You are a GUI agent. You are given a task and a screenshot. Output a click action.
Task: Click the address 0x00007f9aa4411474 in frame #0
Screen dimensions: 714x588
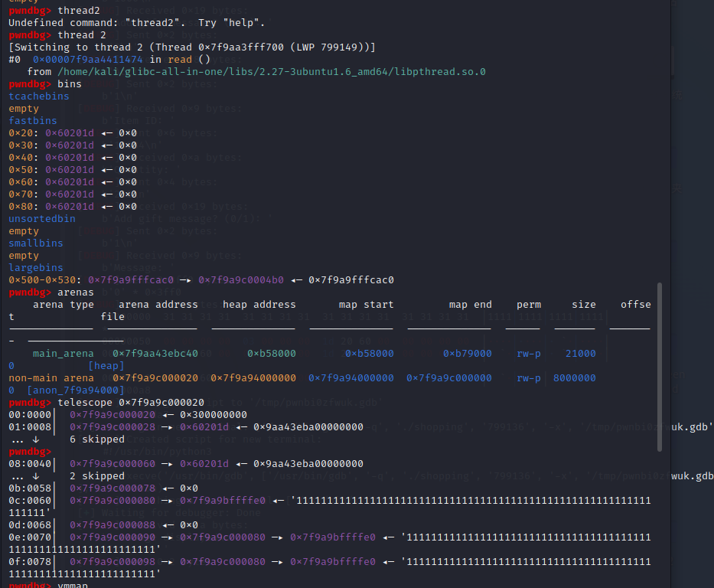[x=87, y=60]
